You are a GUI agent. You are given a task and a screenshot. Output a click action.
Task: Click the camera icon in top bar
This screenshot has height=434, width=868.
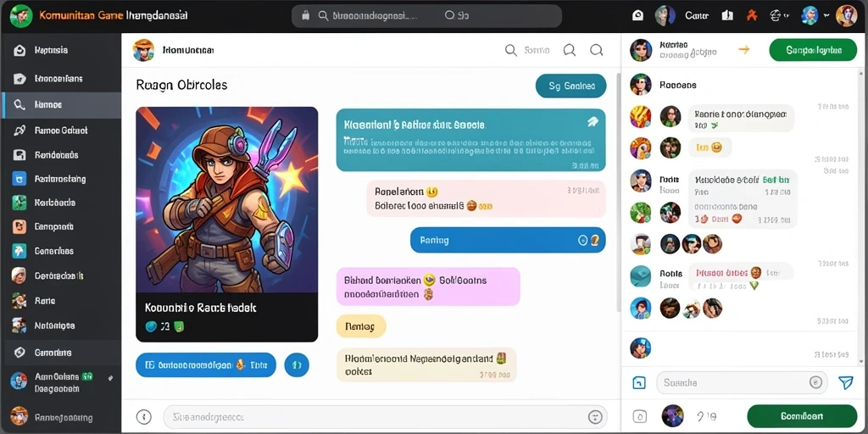pos(637,16)
